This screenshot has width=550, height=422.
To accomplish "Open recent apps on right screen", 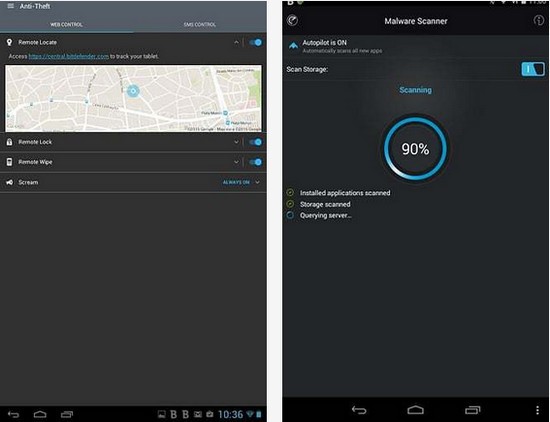I will 472,410.
